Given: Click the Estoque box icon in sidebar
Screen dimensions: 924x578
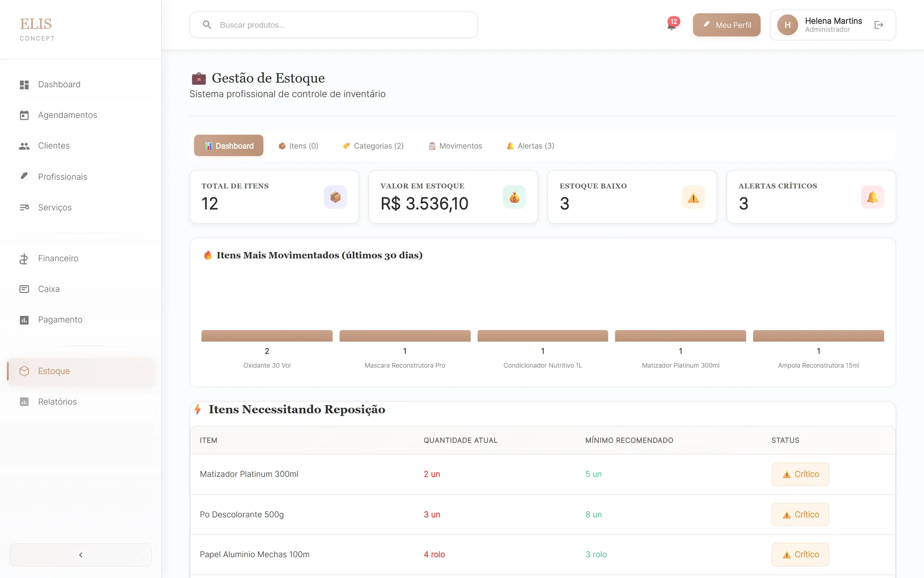Looking at the screenshot, I should (24, 371).
